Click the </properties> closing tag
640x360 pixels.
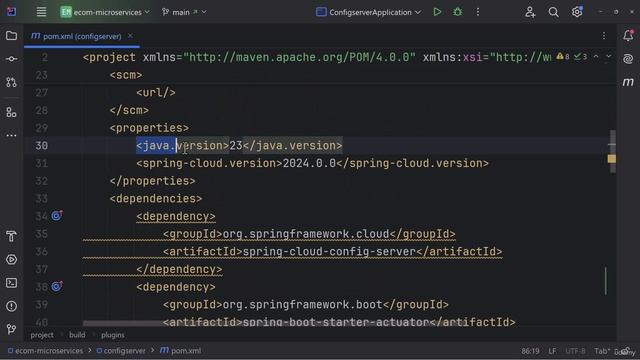[152, 181]
